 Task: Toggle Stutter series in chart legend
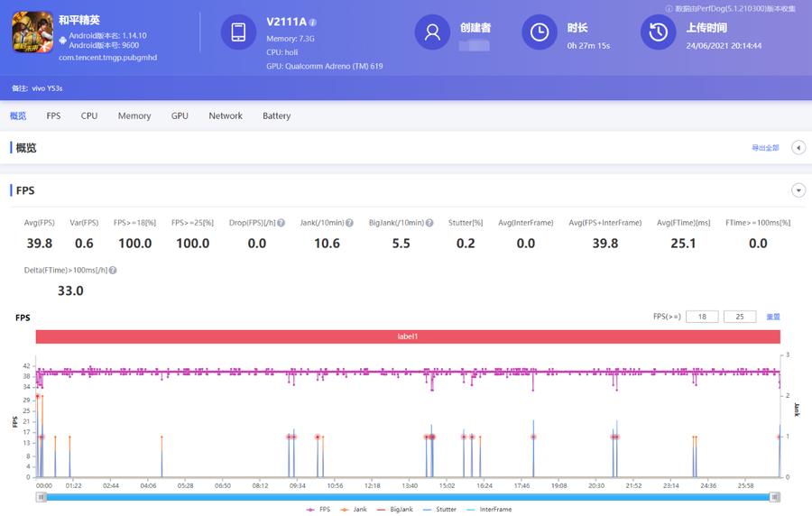tap(440, 510)
